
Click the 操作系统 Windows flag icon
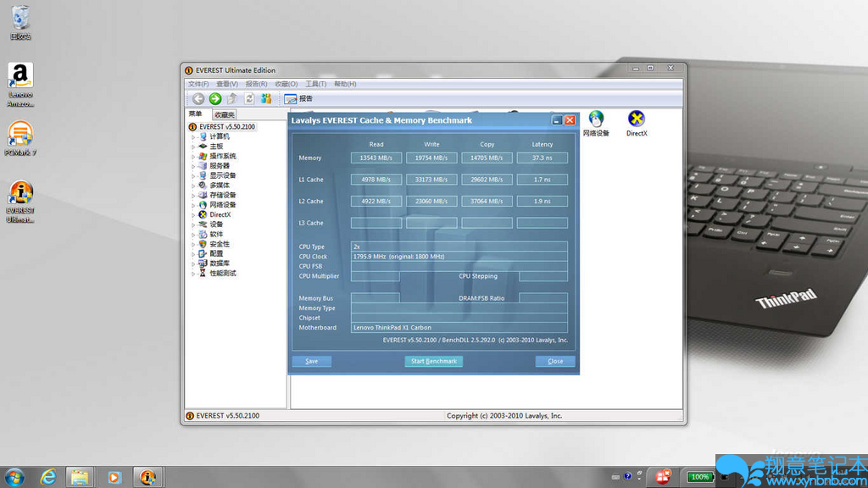tap(203, 156)
